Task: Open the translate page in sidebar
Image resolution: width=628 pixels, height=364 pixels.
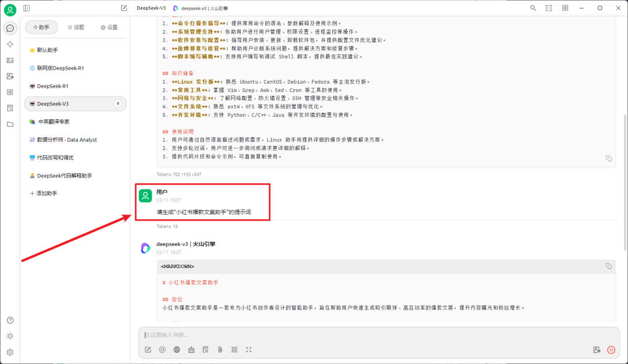Action: 10,76
